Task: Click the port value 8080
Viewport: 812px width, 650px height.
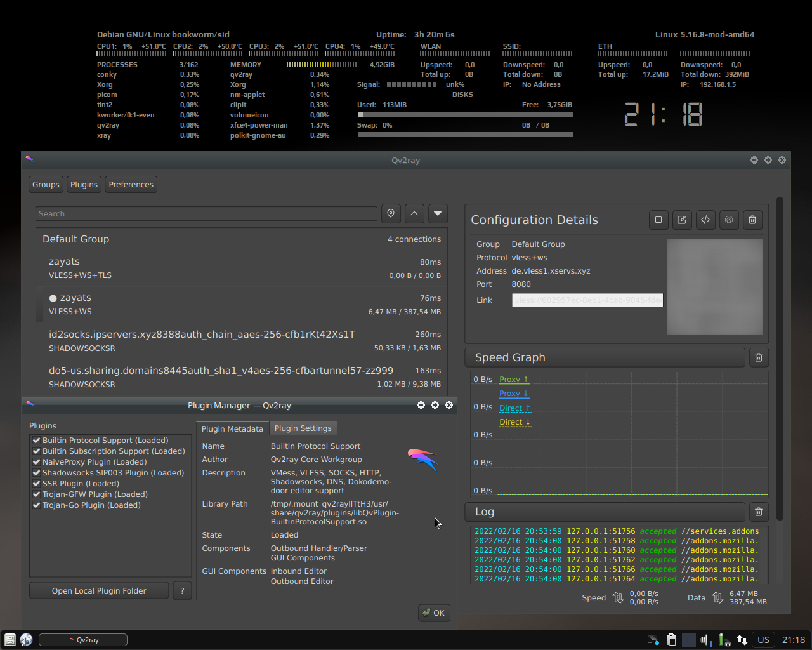Action: click(521, 284)
